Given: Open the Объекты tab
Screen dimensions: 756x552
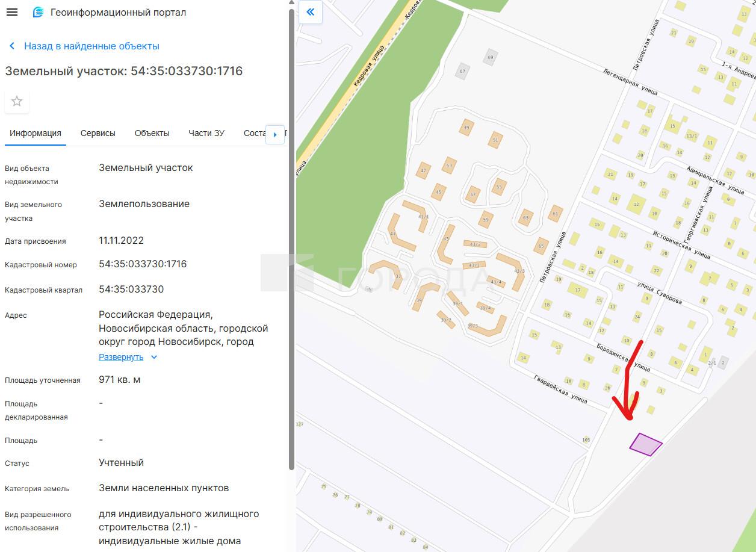Looking at the screenshot, I should (152, 133).
